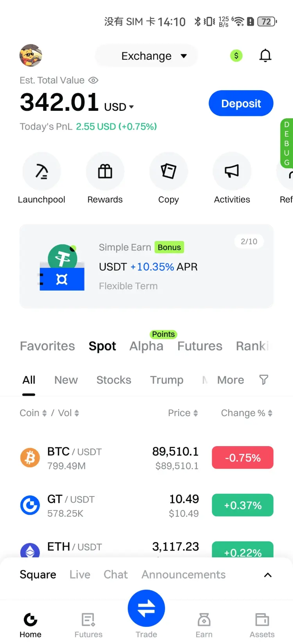
Task: Change USD currency unit dropdown
Action: pyautogui.click(x=119, y=107)
